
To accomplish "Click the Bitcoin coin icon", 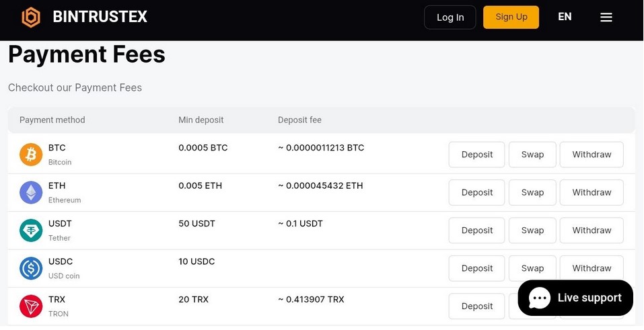I will click(x=31, y=155).
